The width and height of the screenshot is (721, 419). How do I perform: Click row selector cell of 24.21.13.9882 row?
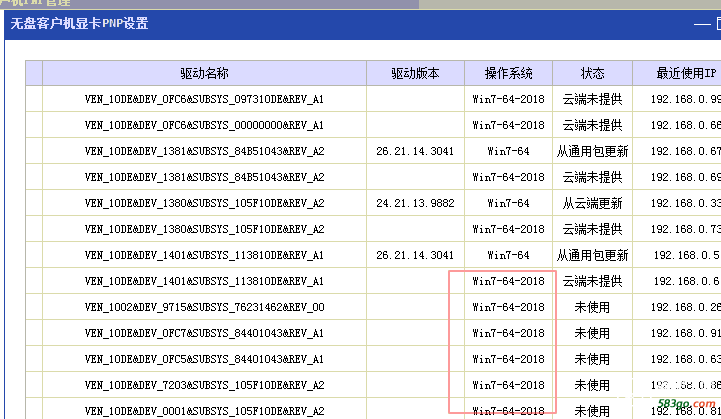[34, 203]
